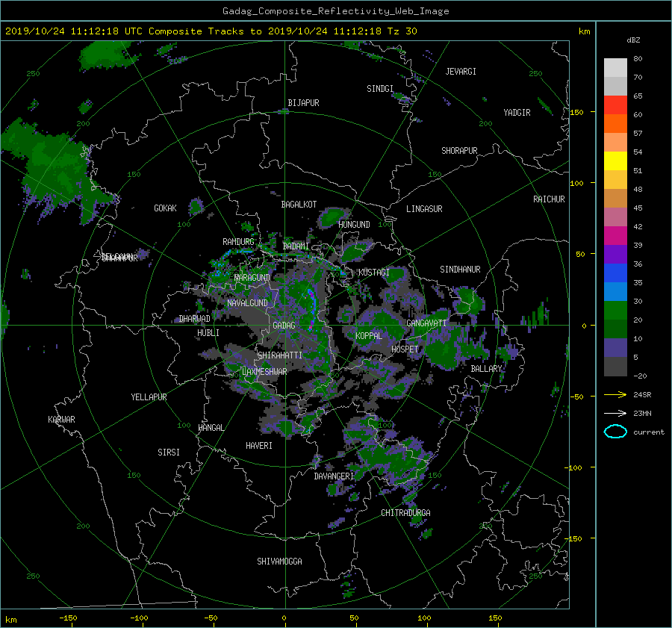
Task: Click the YELLAPUR label
Action: [149, 397]
